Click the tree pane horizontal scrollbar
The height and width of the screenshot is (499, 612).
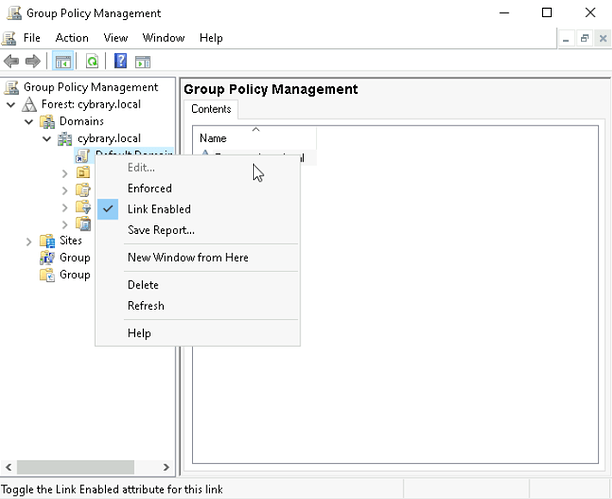tap(75, 467)
